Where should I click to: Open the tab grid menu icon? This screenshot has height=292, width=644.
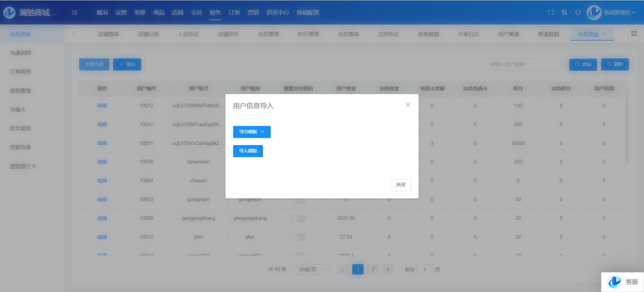(x=634, y=34)
